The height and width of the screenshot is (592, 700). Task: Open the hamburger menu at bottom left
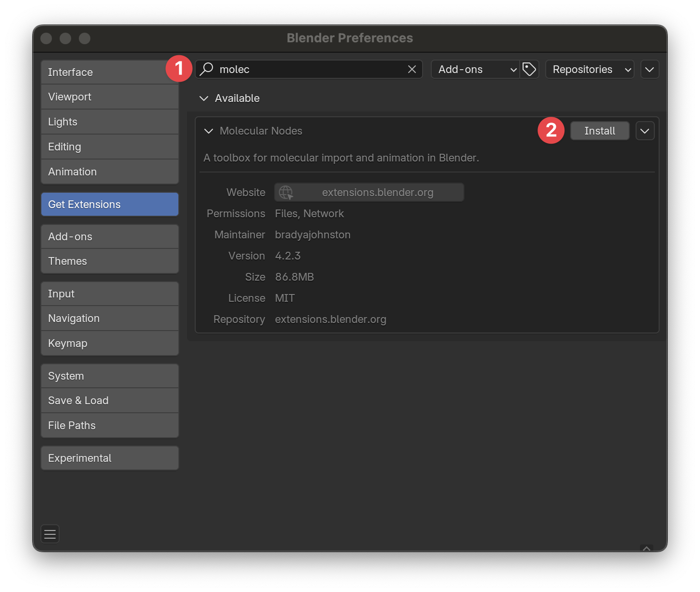(50, 534)
